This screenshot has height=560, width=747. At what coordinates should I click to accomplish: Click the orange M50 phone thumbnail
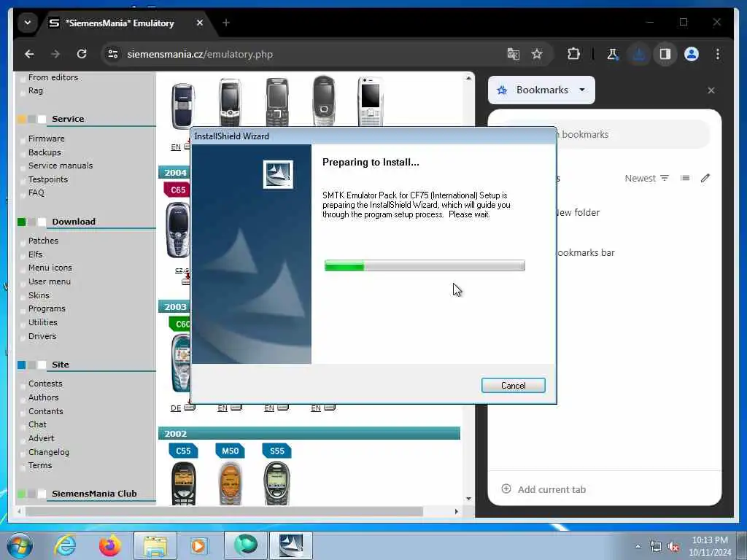230,483
